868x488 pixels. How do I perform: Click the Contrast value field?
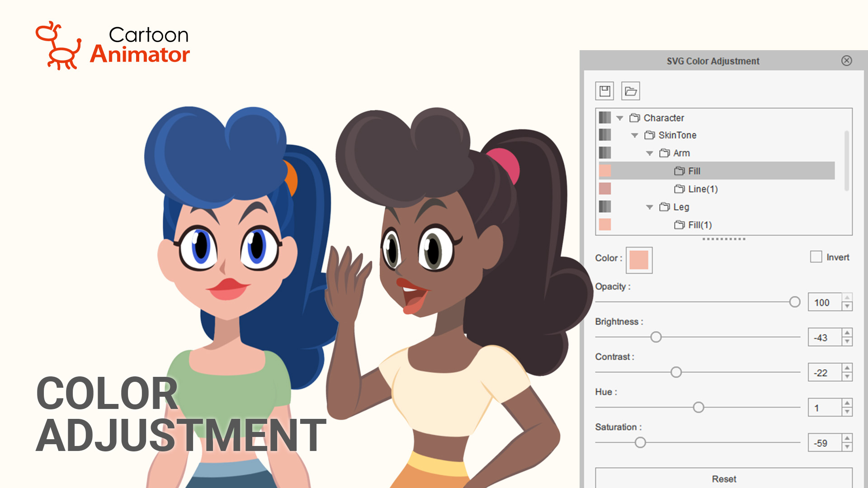click(x=825, y=373)
